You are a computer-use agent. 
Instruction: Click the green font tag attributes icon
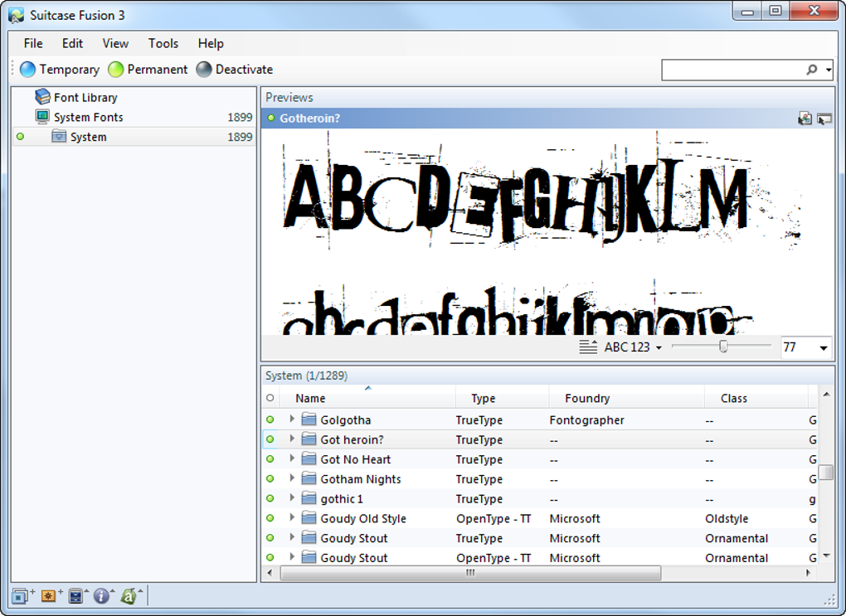(130, 596)
